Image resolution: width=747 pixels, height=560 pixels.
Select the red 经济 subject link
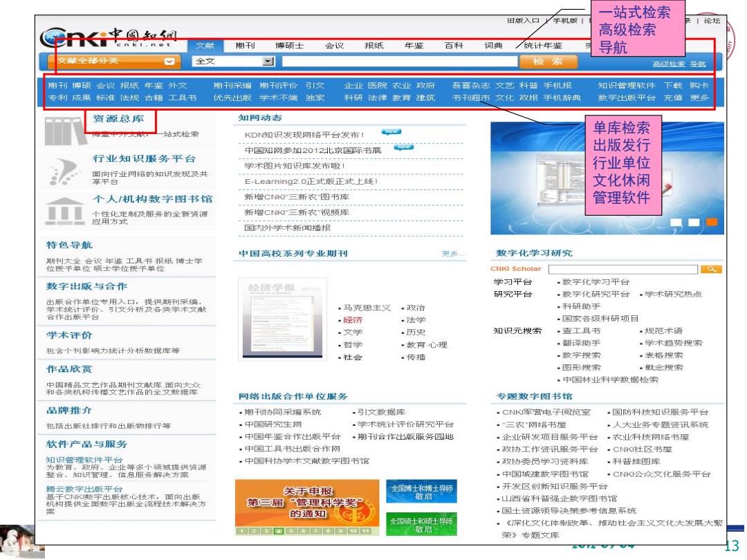[353, 320]
